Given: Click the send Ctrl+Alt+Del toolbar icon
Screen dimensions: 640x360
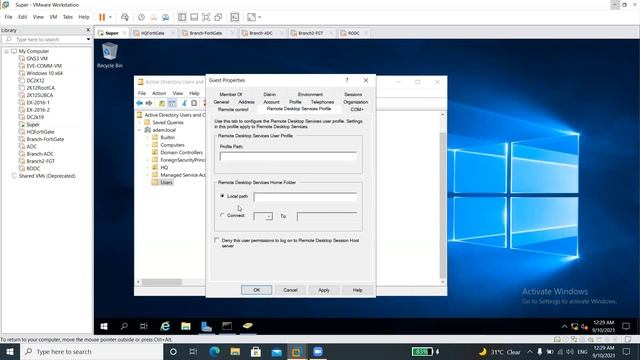Looking at the screenshot, I should click(x=124, y=17).
